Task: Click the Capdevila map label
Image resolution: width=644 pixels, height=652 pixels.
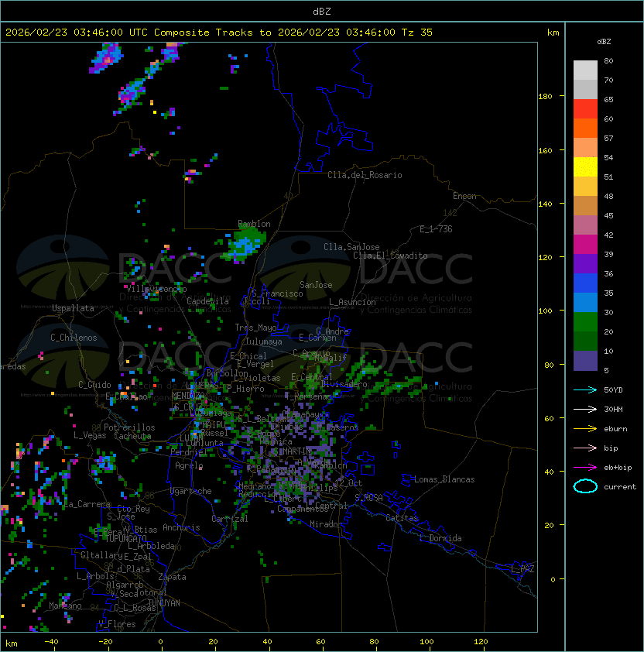Action: 208,301
